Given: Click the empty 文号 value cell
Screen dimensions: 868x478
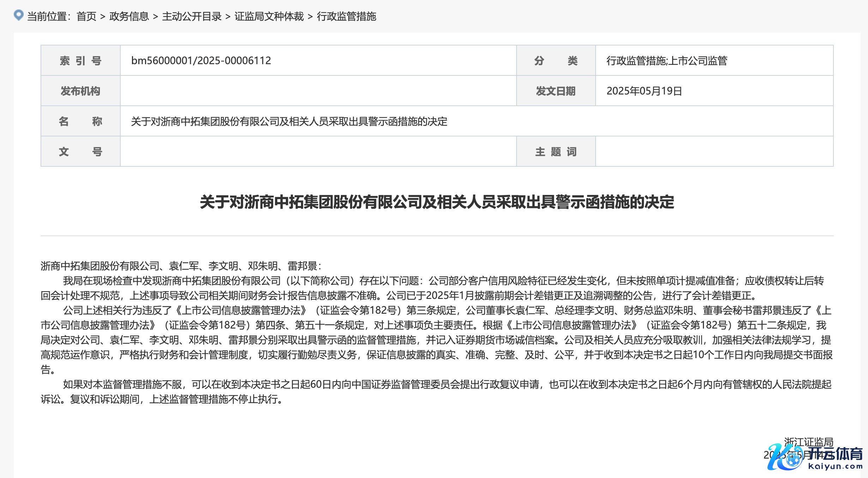Looking at the screenshot, I should click(x=318, y=152).
